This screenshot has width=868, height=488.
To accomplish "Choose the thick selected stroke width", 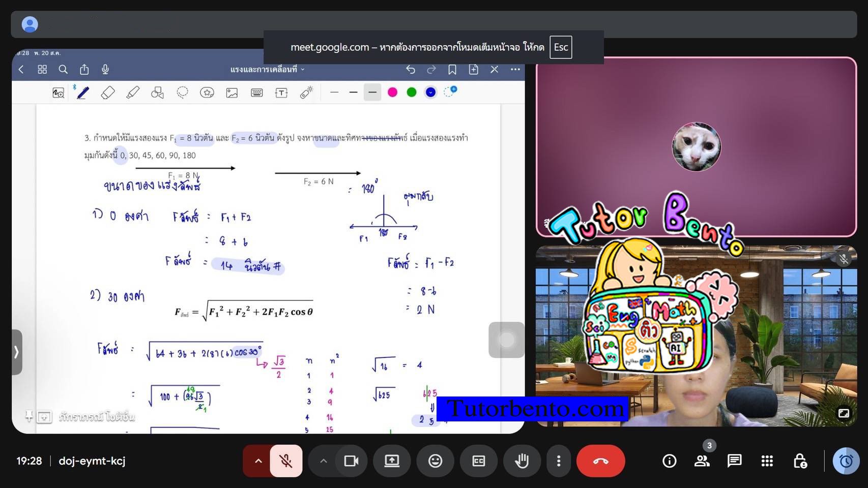I will click(x=372, y=93).
